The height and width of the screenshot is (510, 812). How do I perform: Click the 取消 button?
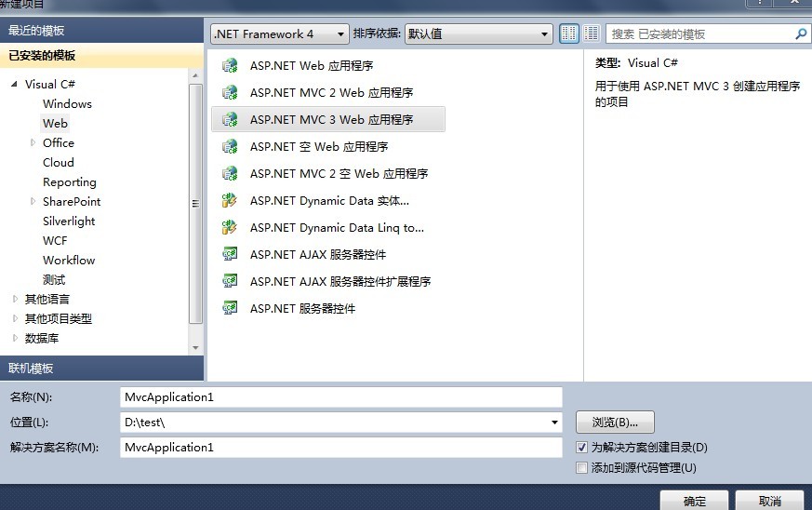pyautogui.click(x=769, y=501)
